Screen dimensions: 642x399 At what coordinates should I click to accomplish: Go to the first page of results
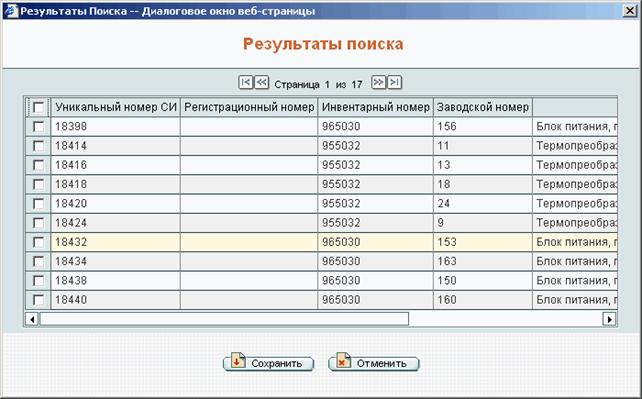(245, 82)
